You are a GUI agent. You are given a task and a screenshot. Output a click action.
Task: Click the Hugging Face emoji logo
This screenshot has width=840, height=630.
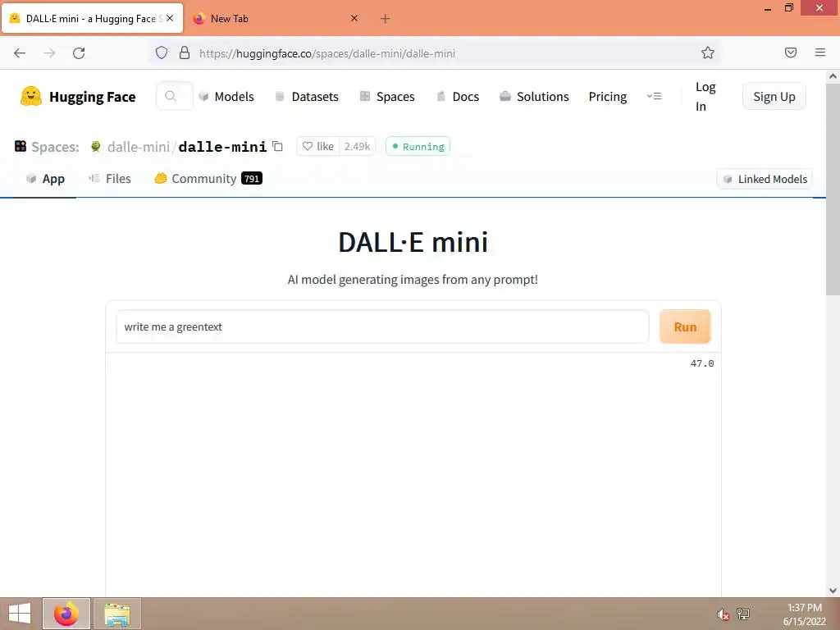(x=30, y=97)
